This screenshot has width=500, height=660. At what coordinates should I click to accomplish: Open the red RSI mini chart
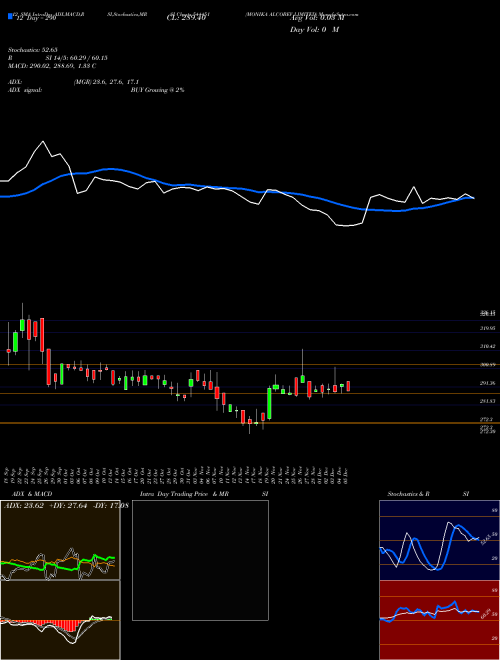coord(439,620)
